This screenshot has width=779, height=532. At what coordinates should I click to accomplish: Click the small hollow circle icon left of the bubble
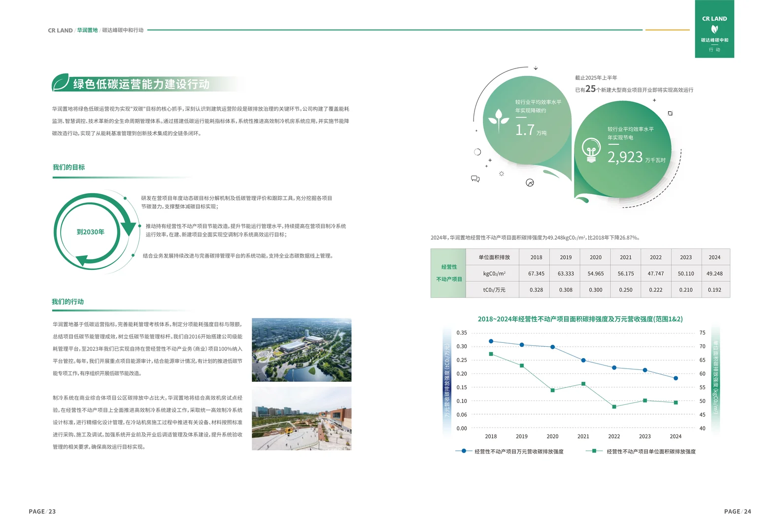[x=477, y=152]
